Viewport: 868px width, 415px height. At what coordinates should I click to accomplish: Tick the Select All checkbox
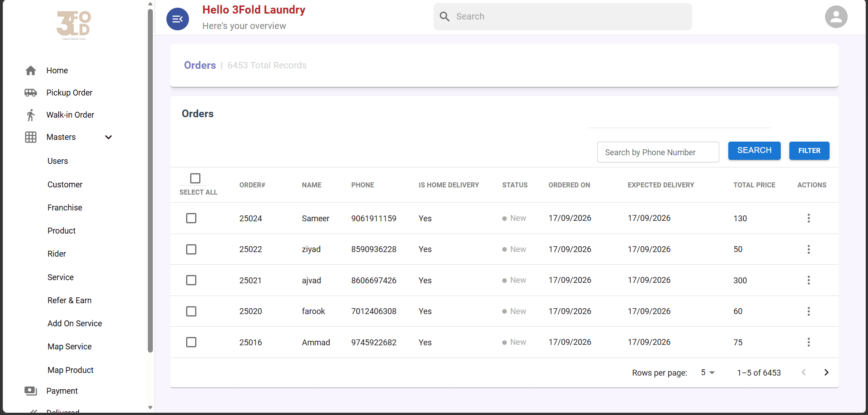pyautogui.click(x=195, y=178)
